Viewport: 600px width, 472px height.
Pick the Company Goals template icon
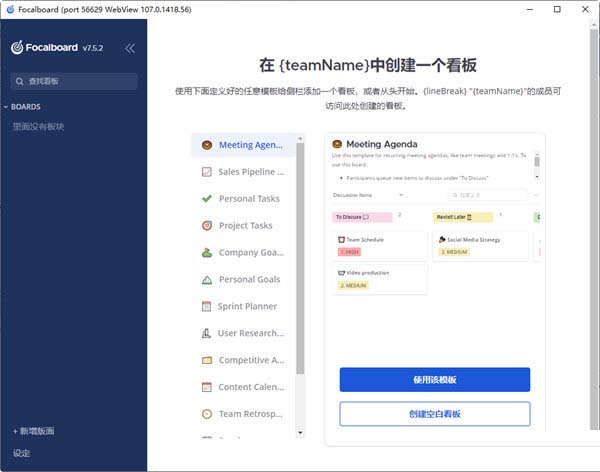tap(206, 253)
